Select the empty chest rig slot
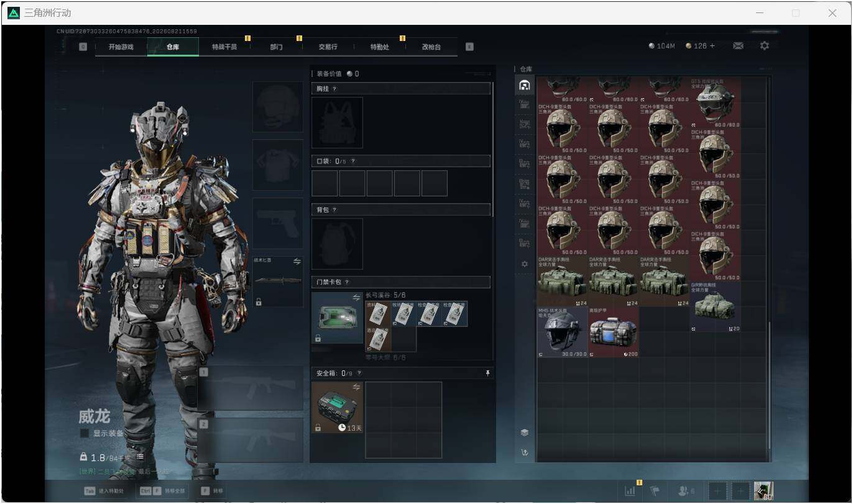The height and width of the screenshot is (504, 853). click(337, 122)
